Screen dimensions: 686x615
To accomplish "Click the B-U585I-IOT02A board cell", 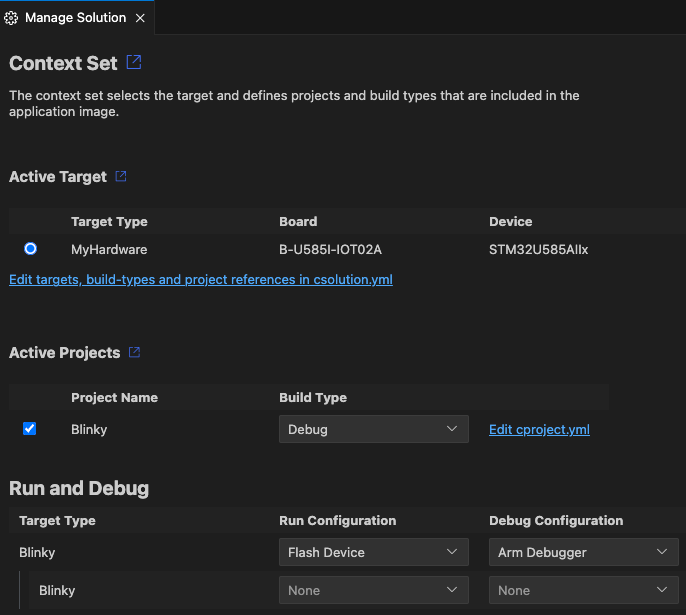I will (x=330, y=249).
